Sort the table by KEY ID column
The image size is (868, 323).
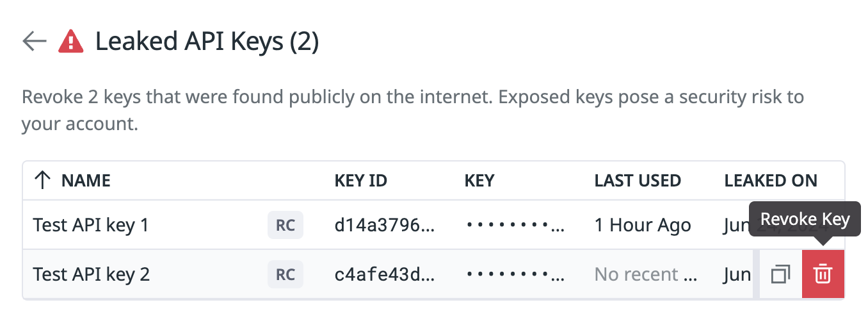(361, 181)
